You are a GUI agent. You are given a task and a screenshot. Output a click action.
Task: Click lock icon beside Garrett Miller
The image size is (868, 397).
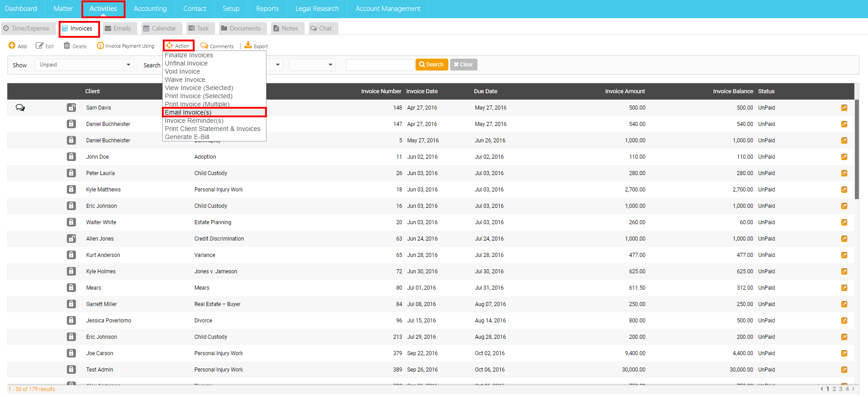click(71, 304)
